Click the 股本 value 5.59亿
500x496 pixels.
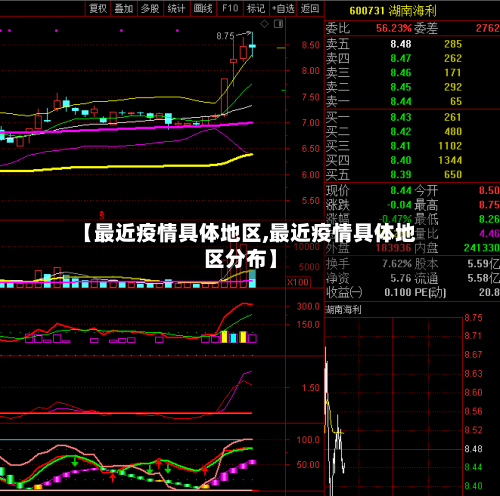click(x=484, y=264)
